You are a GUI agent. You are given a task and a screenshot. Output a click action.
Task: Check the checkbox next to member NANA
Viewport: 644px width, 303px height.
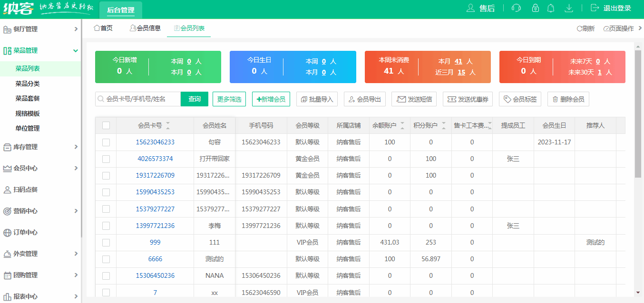(106, 275)
